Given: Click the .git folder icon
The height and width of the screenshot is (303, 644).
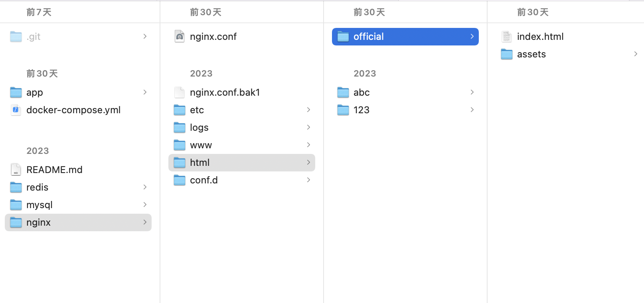Looking at the screenshot, I should click(x=16, y=37).
